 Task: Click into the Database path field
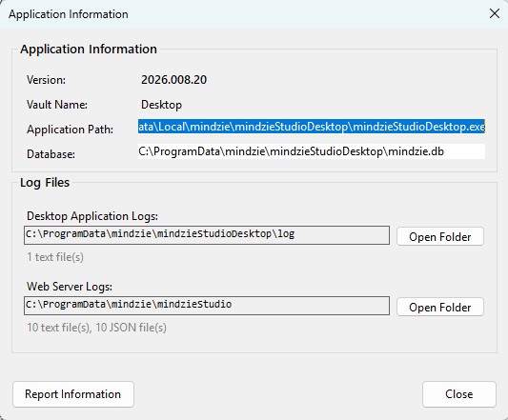pos(312,151)
